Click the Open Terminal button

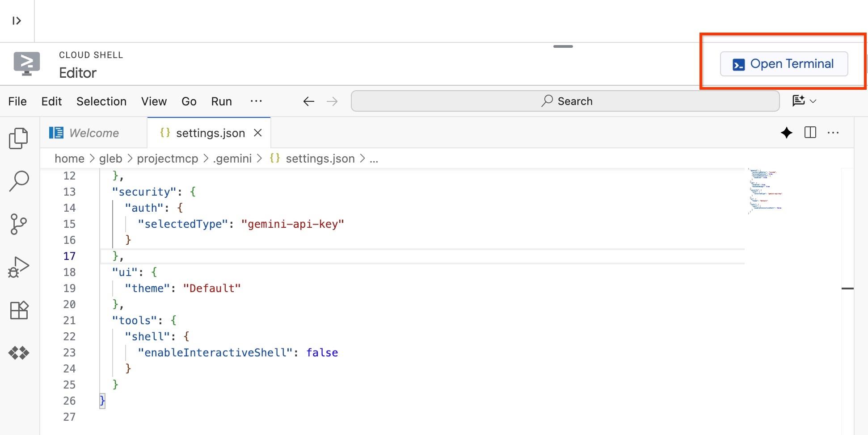pyautogui.click(x=784, y=64)
